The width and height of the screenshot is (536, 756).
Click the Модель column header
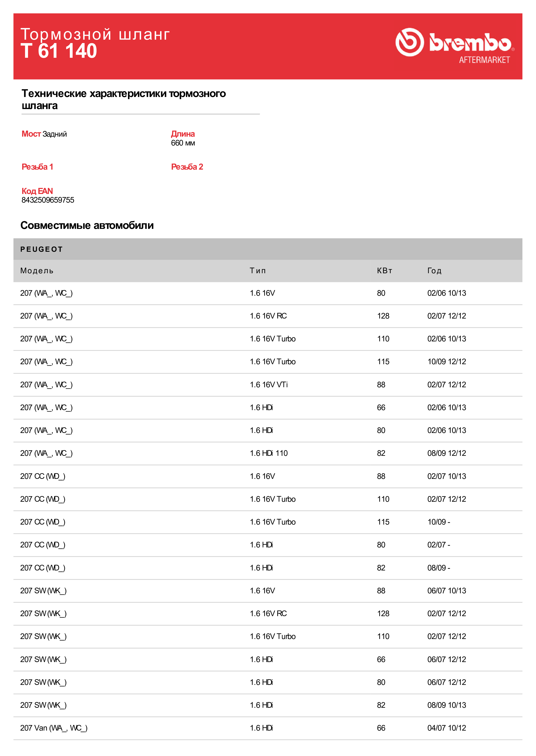click(37, 271)
